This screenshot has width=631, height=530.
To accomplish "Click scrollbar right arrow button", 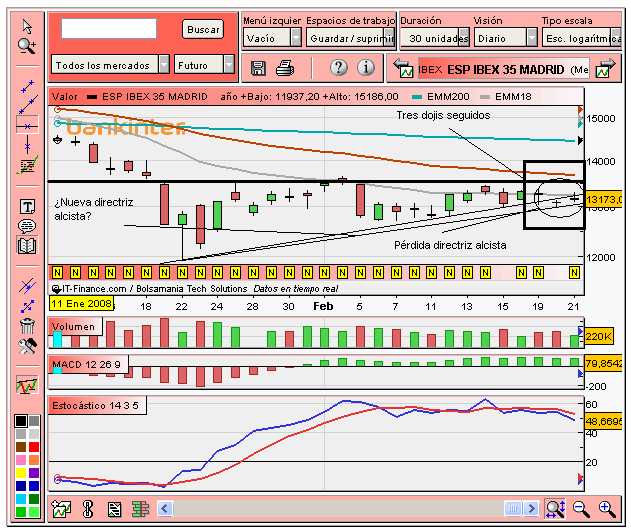I will pos(532,509).
